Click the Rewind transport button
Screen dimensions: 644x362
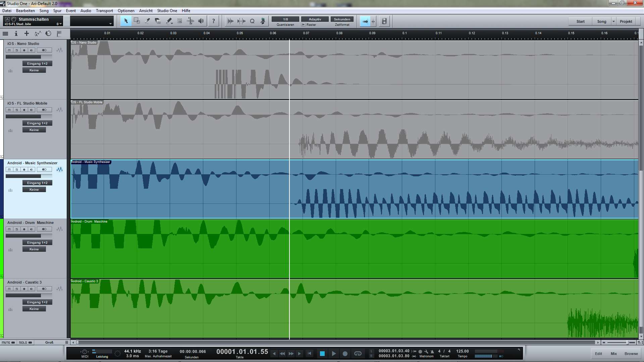(282, 354)
